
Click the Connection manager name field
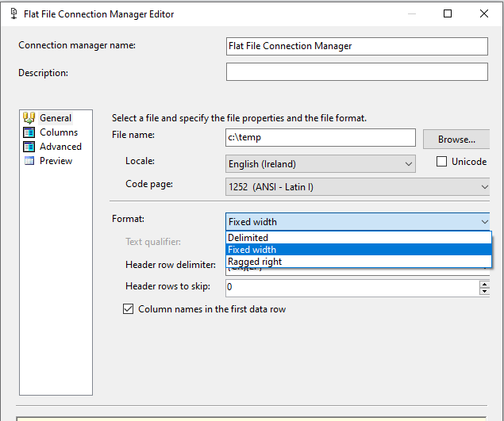click(x=356, y=46)
